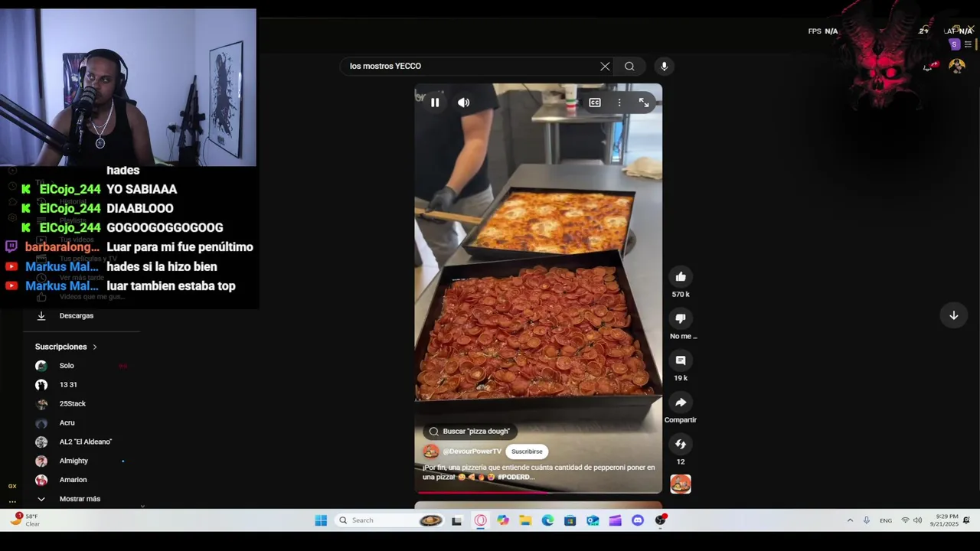Image resolution: width=980 pixels, height=551 pixels.
Task: Expand the Suscripciones section header
Action: 67,347
